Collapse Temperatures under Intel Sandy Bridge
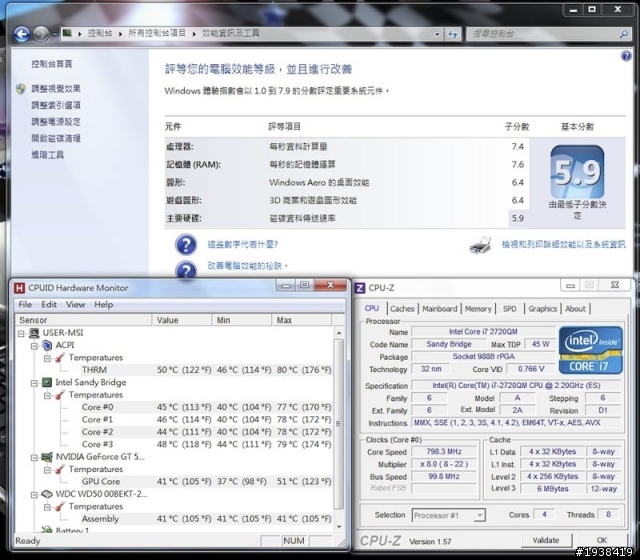 click(47, 396)
